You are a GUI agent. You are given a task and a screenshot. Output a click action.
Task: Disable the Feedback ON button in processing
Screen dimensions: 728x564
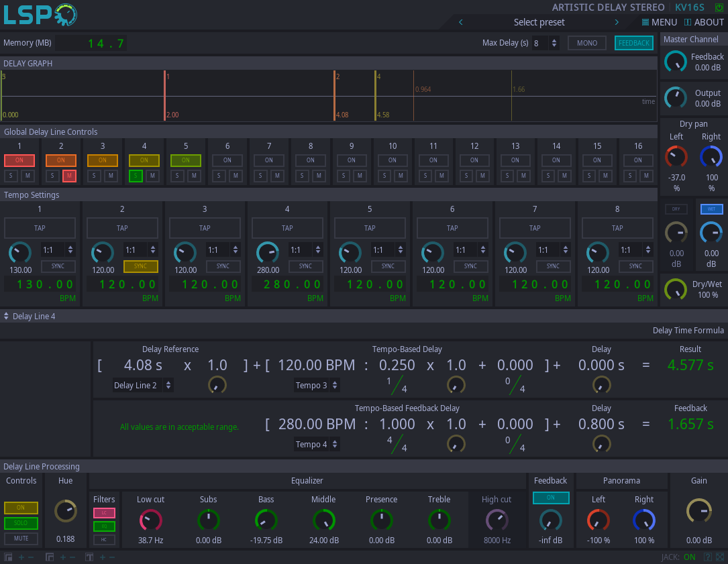pyautogui.click(x=551, y=498)
